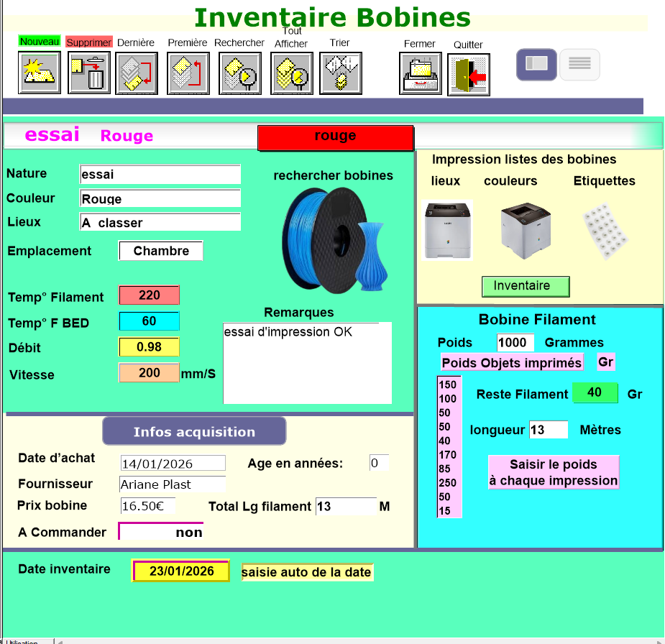
Task: Click Date inventaire field 23/01/2026
Action: tap(181, 571)
